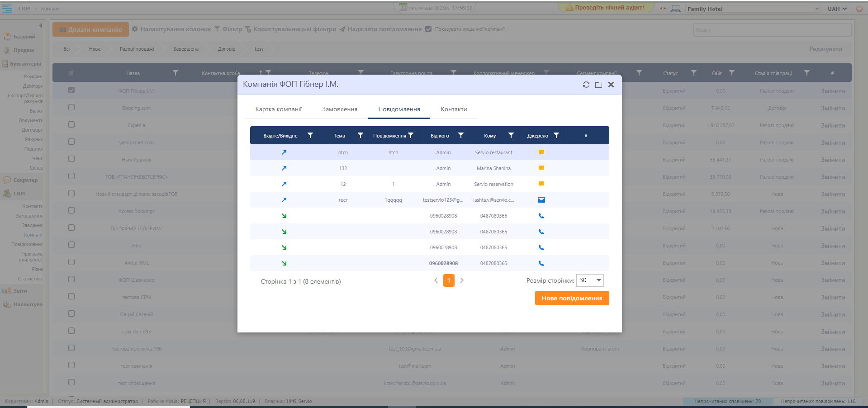Click the Пошук search field
The height and width of the screenshot is (408, 868).
tap(772, 30)
